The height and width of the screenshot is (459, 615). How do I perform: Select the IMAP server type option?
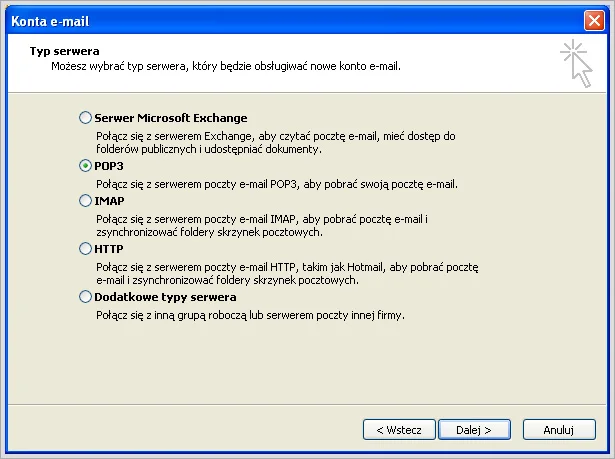click(85, 200)
